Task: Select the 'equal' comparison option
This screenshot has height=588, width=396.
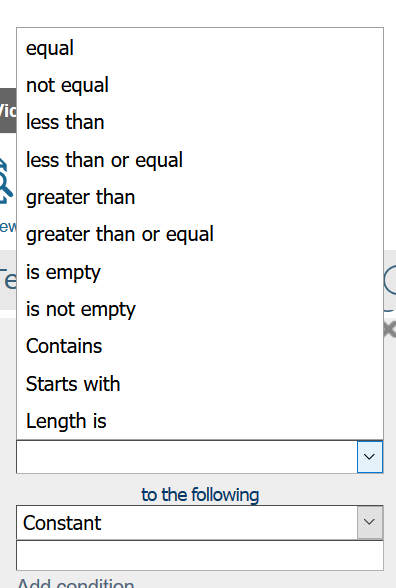Action: (x=200, y=48)
